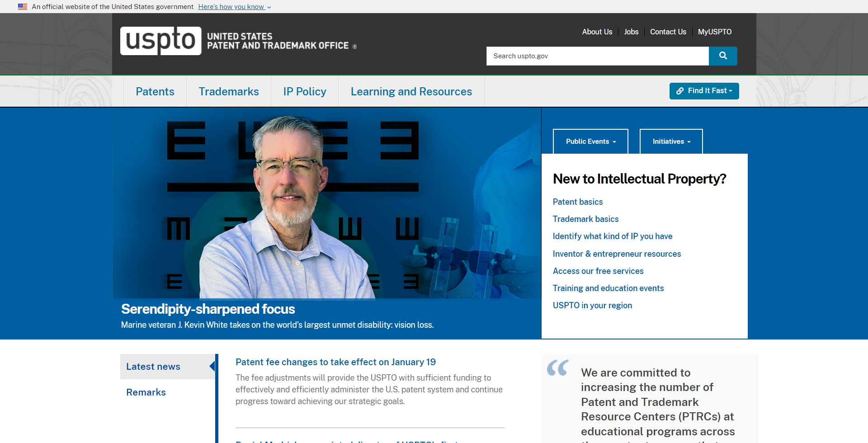Click the USPTO logo

pyautogui.click(x=160, y=41)
